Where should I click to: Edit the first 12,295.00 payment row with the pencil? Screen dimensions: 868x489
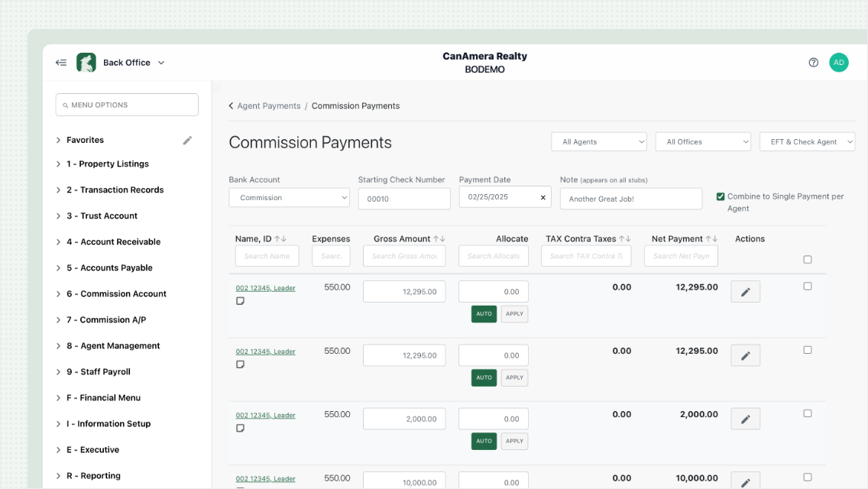[745, 292]
